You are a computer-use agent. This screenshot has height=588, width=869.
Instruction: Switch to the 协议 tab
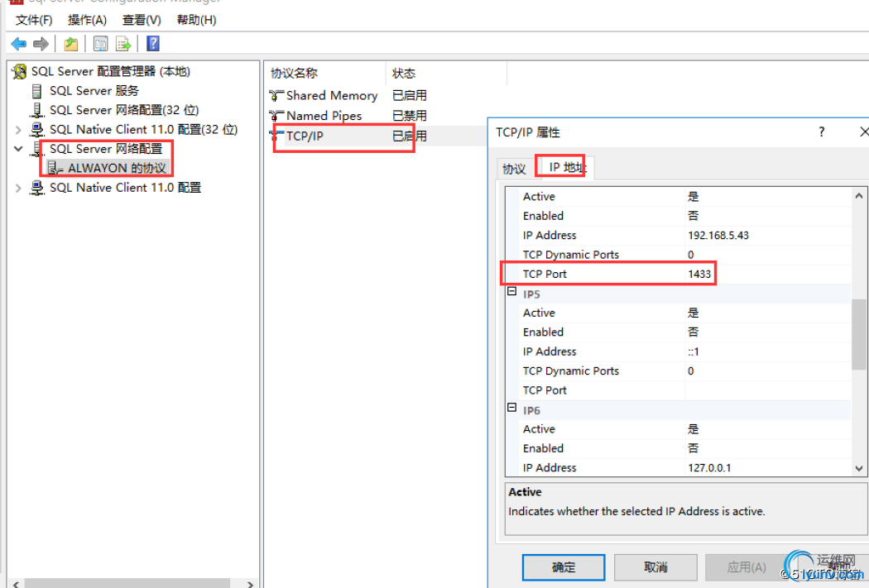point(514,169)
